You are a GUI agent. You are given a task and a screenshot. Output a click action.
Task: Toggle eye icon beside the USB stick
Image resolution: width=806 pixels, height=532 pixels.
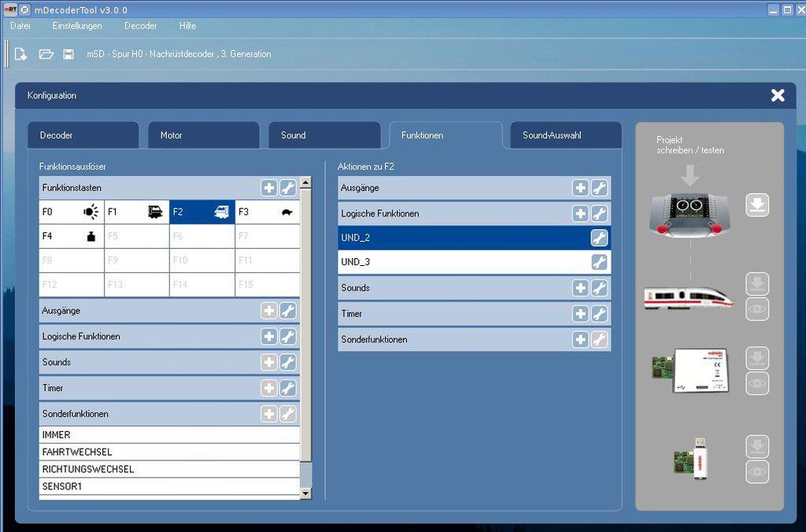tap(757, 471)
